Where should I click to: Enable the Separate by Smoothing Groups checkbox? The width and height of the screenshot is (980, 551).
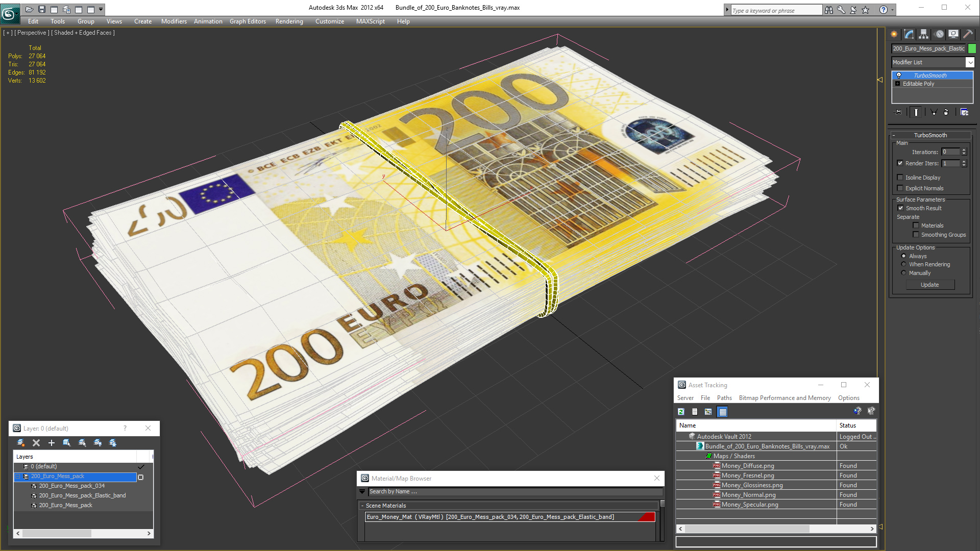click(x=916, y=235)
